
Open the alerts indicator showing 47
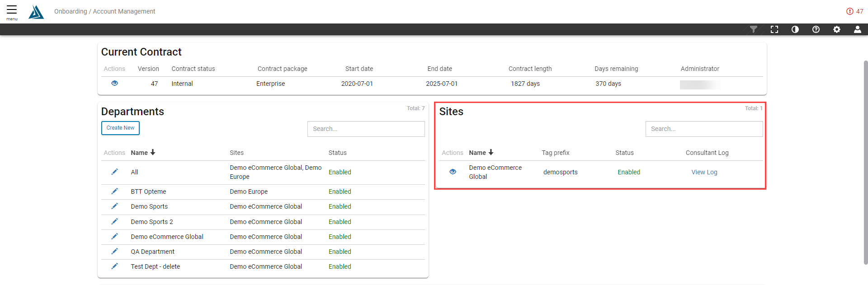[854, 11]
